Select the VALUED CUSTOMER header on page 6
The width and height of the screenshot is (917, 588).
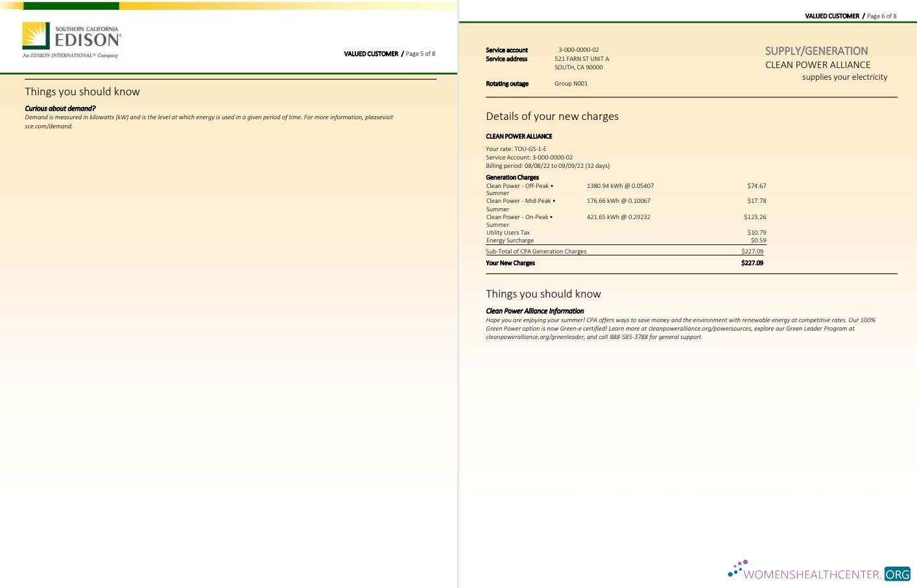pos(832,16)
